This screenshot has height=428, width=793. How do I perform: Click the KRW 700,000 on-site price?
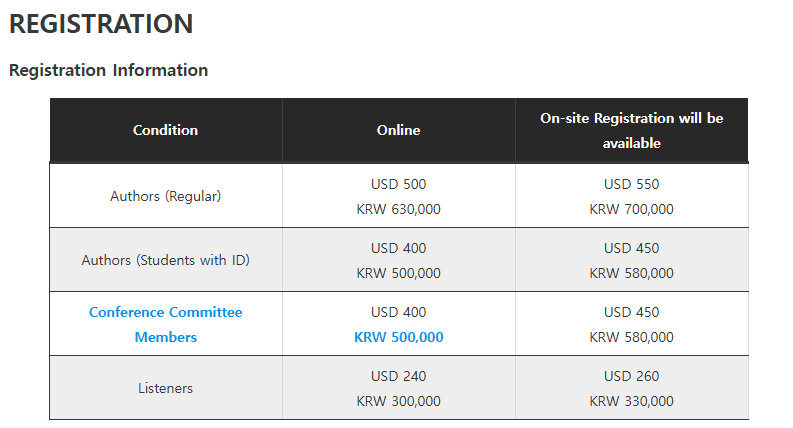(632, 209)
